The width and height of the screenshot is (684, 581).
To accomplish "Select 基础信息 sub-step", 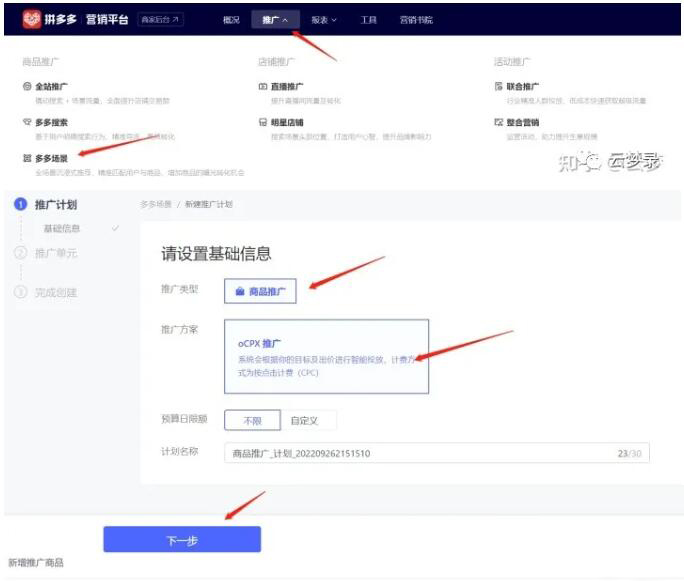I will [62, 228].
